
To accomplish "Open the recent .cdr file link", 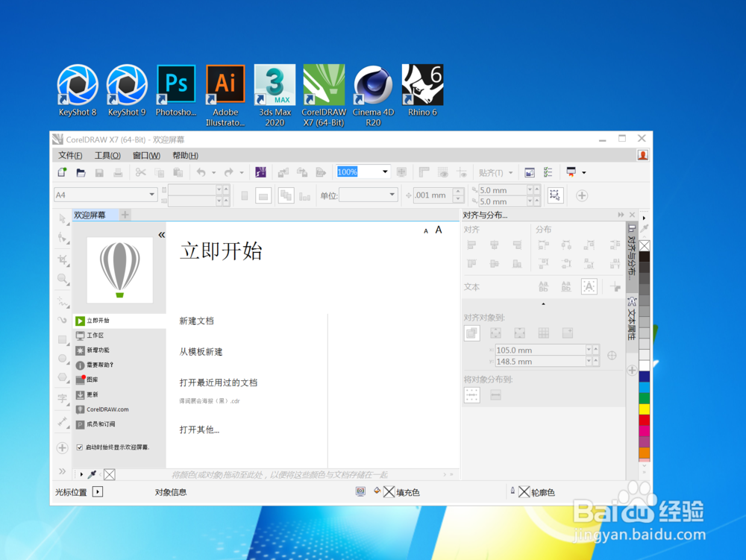I will [x=210, y=400].
